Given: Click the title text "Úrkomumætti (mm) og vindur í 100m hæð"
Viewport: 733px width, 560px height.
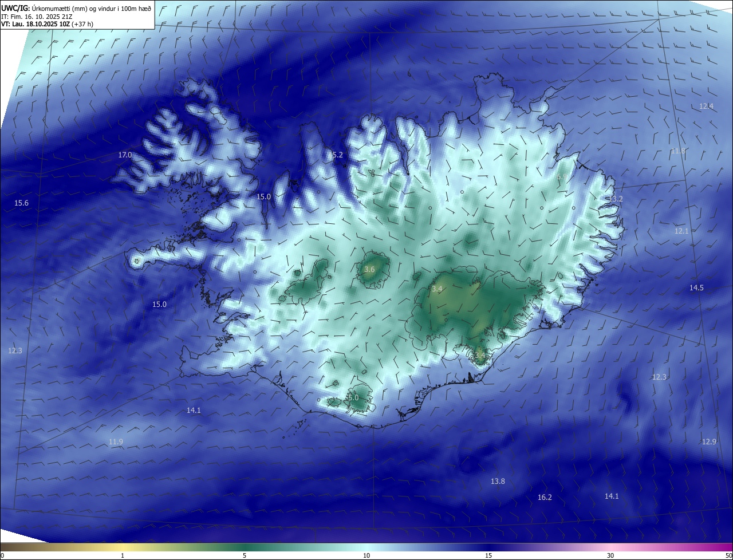Looking at the screenshot, I should click(x=91, y=8).
